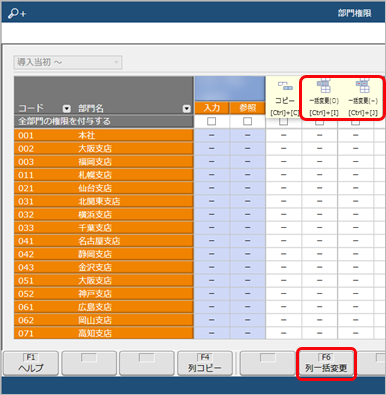Select row 033 千葉支店
Image resolution: width=386 pixels, height=395 pixels.
[104, 228]
